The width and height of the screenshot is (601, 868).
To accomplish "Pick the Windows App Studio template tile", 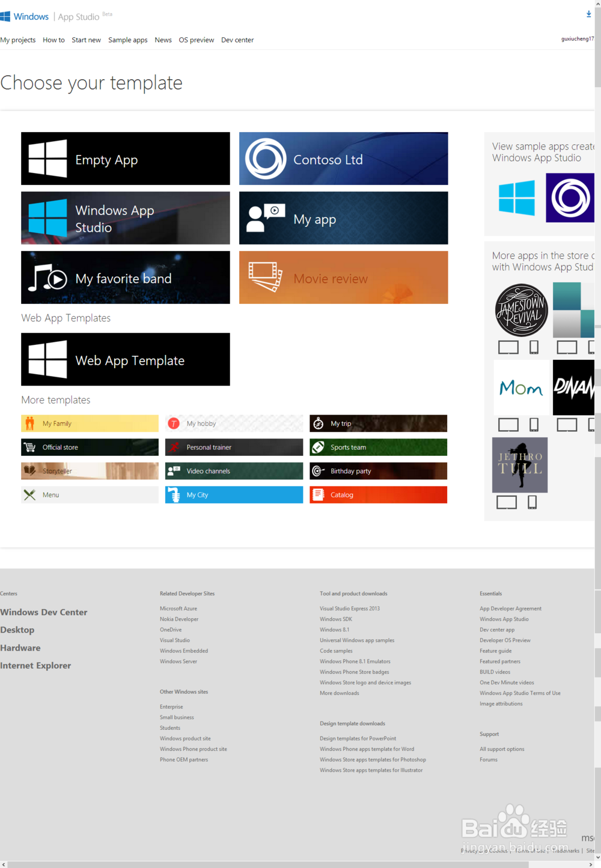I will click(x=126, y=218).
